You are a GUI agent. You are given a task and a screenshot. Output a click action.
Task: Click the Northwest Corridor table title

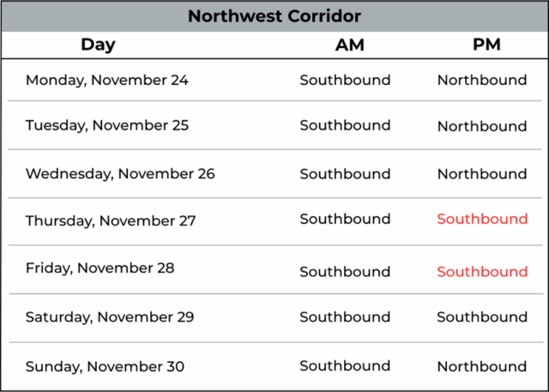click(274, 16)
